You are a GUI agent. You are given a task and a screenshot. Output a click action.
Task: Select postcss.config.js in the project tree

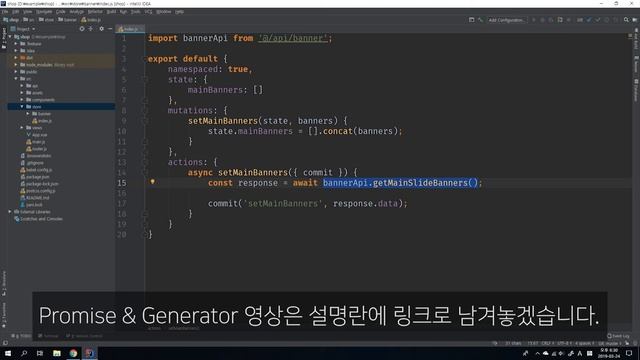[x=38, y=191]
